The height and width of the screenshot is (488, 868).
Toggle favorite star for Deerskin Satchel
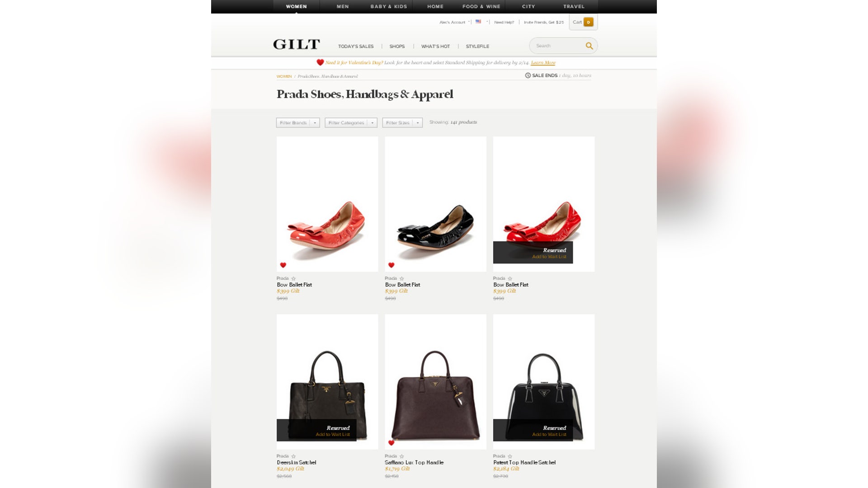click(x=293, y=456)
